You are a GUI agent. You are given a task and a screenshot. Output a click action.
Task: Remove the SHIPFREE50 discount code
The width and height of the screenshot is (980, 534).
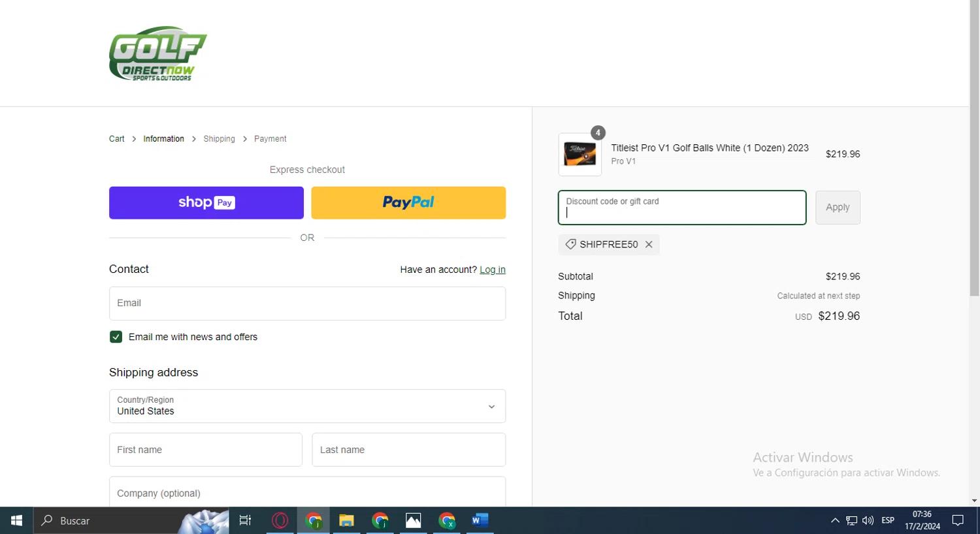tap(649, 244)
